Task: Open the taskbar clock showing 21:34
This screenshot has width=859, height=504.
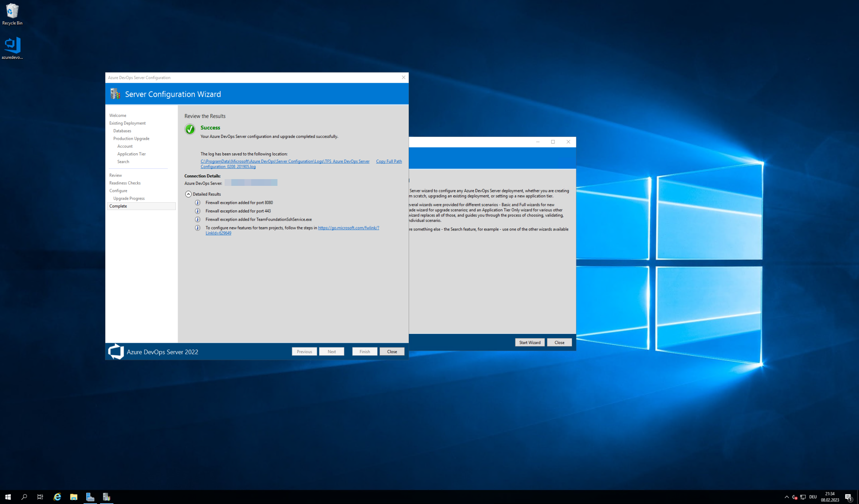Action: 830,497
